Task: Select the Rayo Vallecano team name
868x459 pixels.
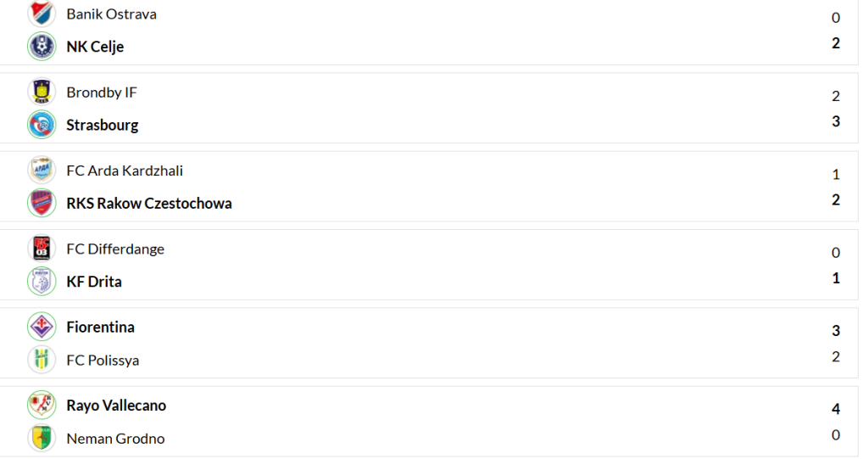Action: 116,406
